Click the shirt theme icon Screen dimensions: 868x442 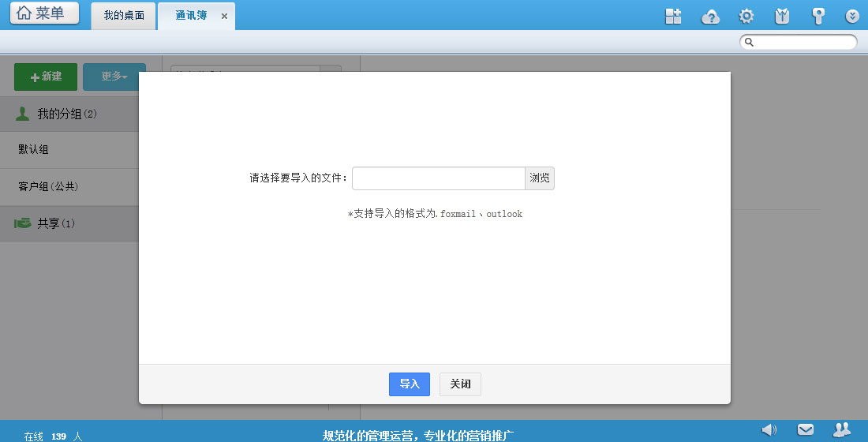782,16
